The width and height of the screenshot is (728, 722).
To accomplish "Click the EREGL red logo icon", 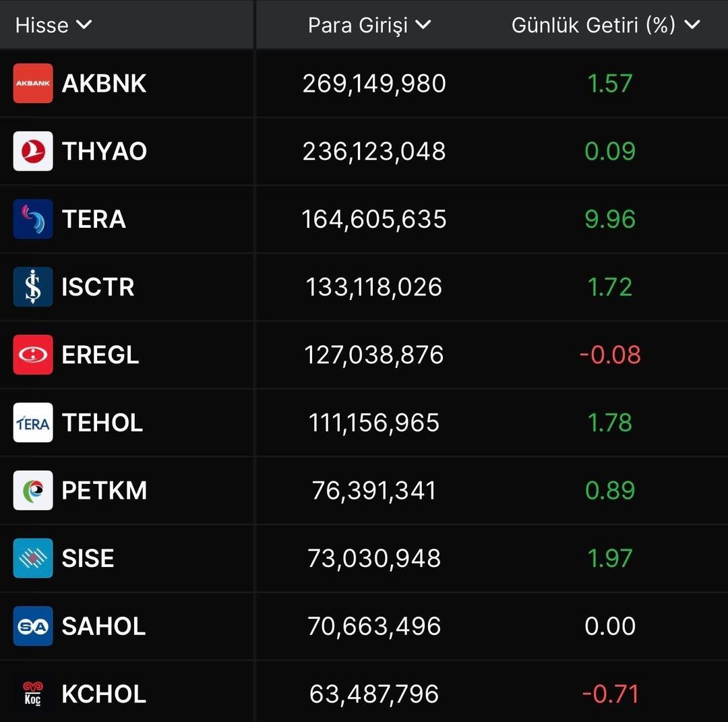I will point(33,355).
